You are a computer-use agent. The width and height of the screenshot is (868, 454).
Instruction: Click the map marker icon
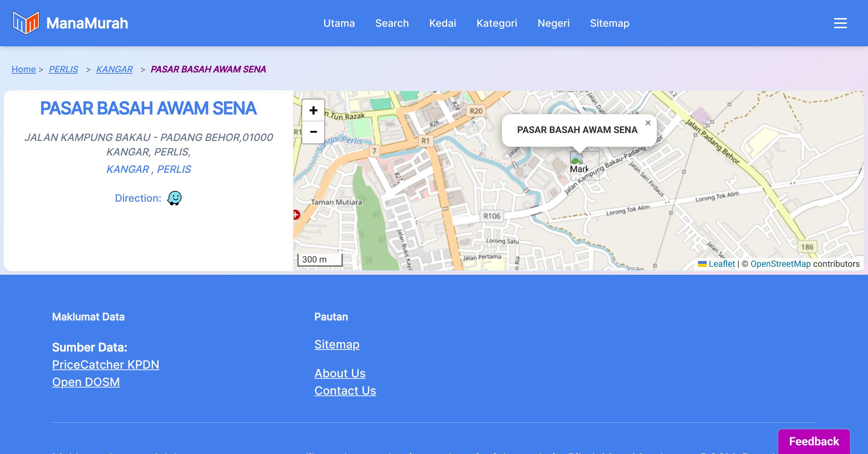584,166
